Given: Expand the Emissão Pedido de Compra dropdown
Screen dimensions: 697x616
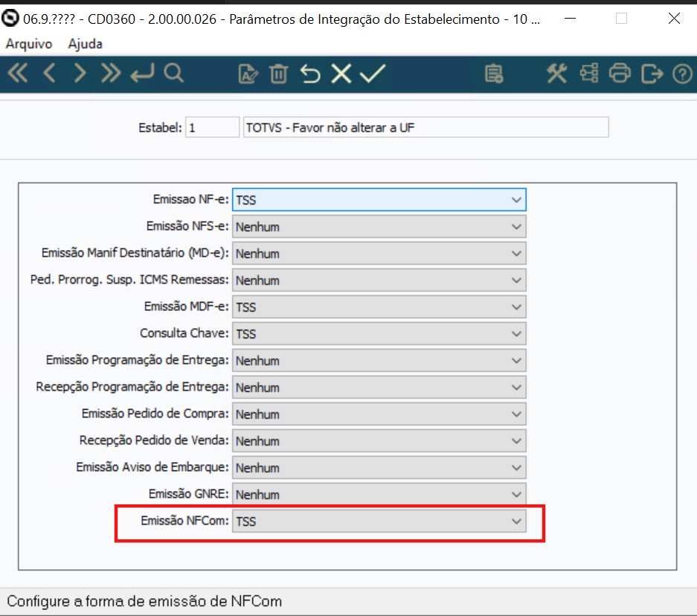Looking at the screenshot, I should [379, 414].
